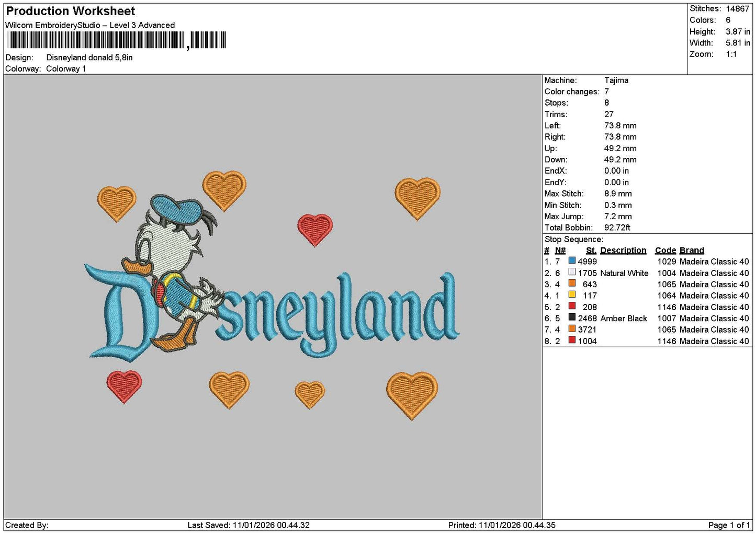This screenshot has width=756, height=534.
Task: Select the white swatch beside 1705 Natural White
Action: click(572, 272)
